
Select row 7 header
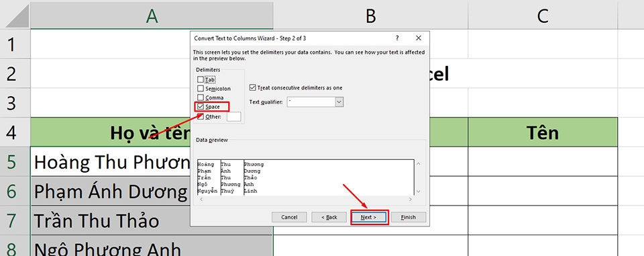pos(15,220)
